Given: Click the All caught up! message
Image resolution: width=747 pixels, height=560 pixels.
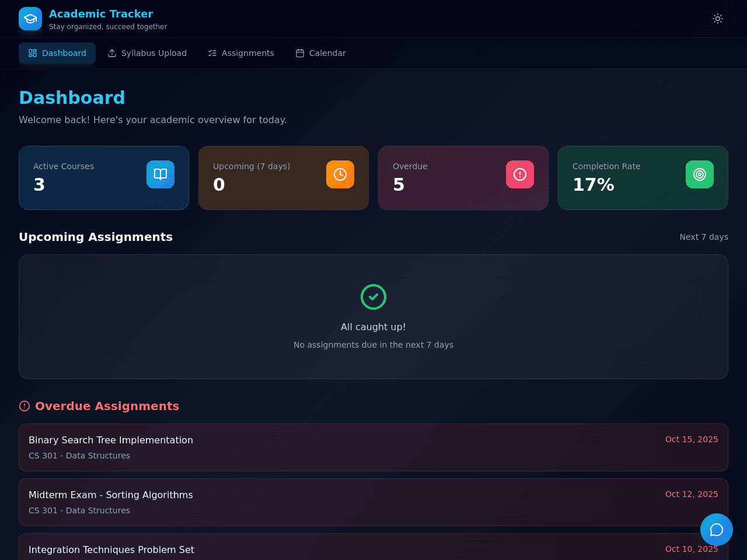Looking at the screenshot, I should 373,327.
